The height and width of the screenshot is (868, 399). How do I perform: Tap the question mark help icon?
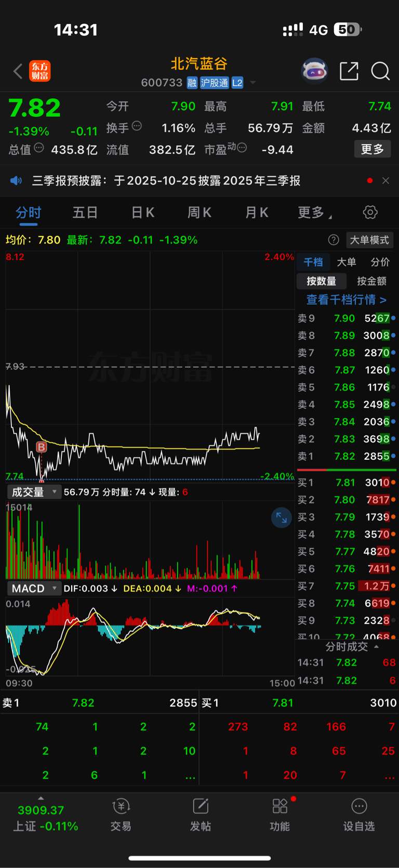tap(334, 240)
